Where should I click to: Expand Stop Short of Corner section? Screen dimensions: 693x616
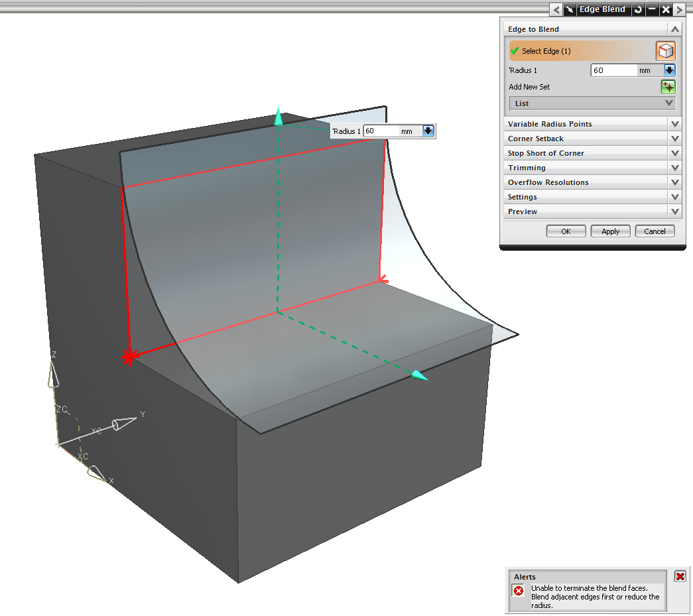(675, 153)
